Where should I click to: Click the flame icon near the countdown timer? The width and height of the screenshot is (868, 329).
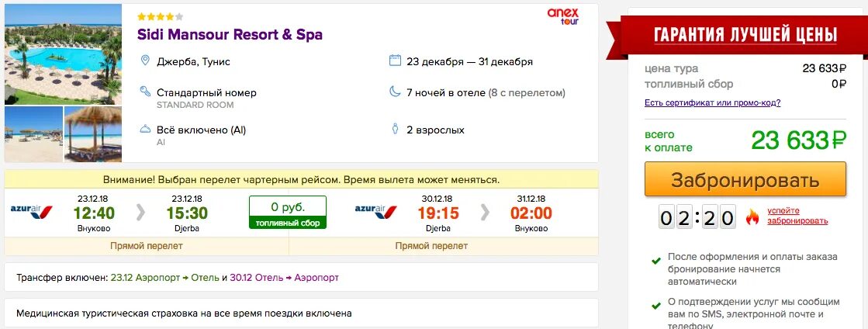(752, 216)
